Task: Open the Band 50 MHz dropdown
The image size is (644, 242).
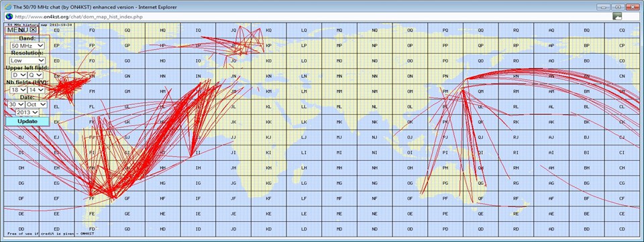Action: coord(28,46)
